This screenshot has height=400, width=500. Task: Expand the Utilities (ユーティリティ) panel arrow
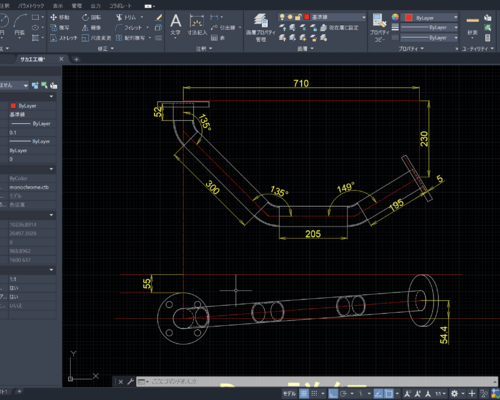coord(492,49)
